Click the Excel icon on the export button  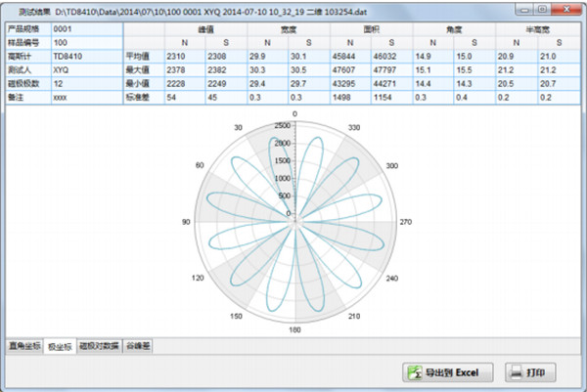click(416, 372)
